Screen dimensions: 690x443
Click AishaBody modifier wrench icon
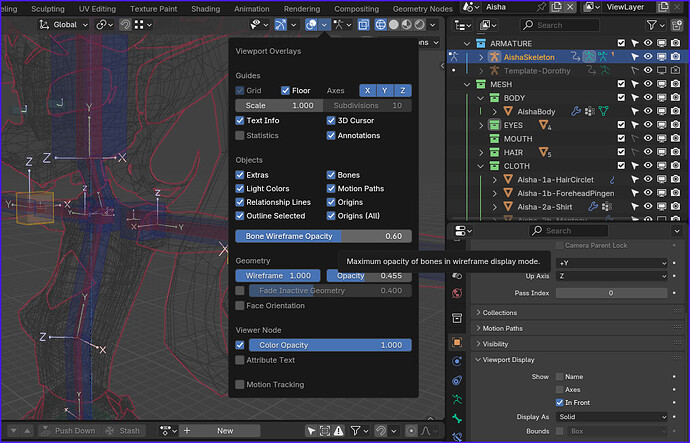576,112
